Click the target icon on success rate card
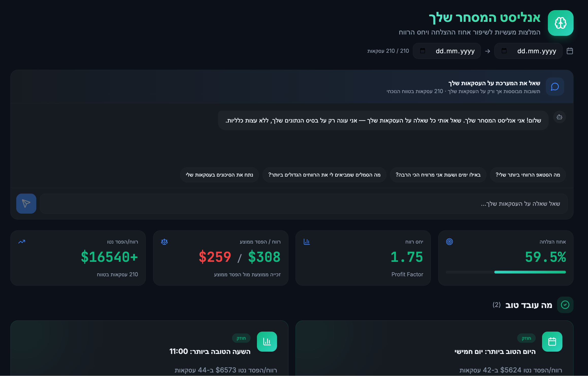The height and width of the screenshot is (376, 588). click(x=449, y=242)
